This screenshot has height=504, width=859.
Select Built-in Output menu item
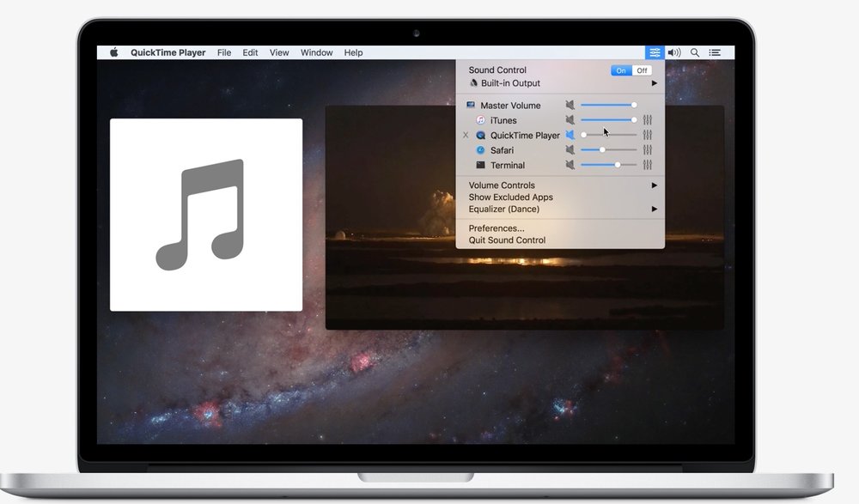[560, 83]
